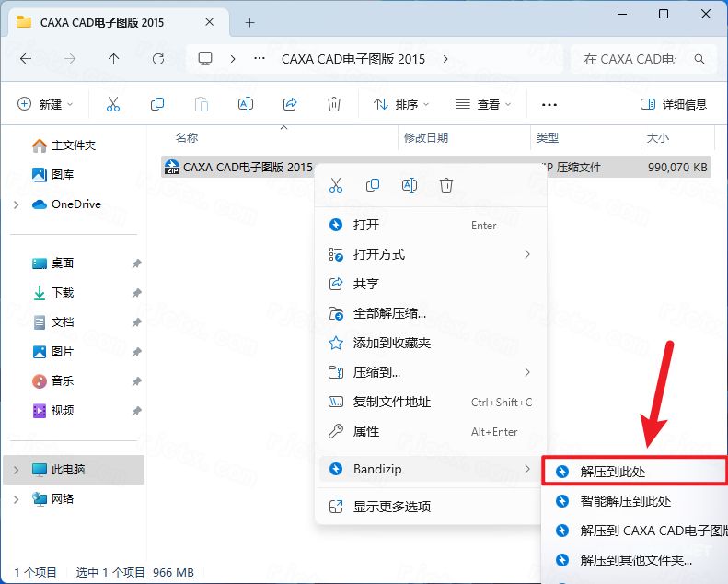Screen dimensions: 728x584
Task: Click the 990,070 KB size cell
Action: [x=677, y=168]
